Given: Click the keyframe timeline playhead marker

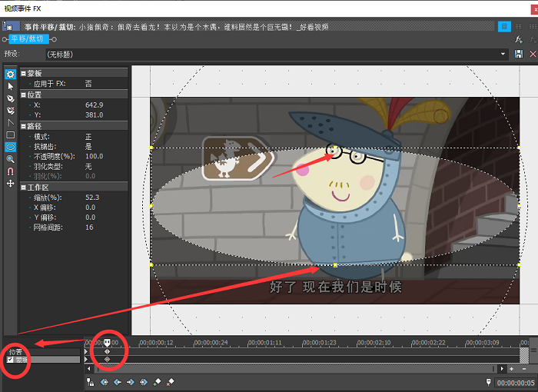Looking at the screenshot, I should tap(107, 343).
